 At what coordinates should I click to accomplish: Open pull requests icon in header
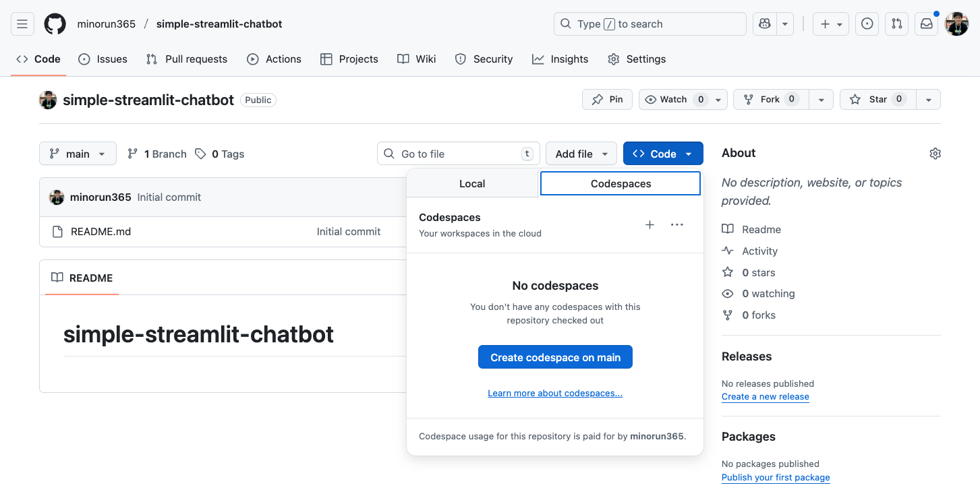897,24
